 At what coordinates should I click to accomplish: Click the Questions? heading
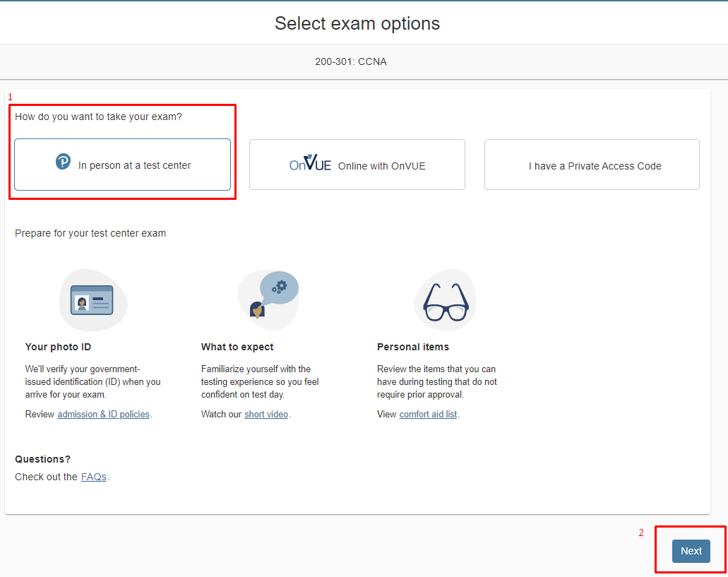tap(42, 459)
